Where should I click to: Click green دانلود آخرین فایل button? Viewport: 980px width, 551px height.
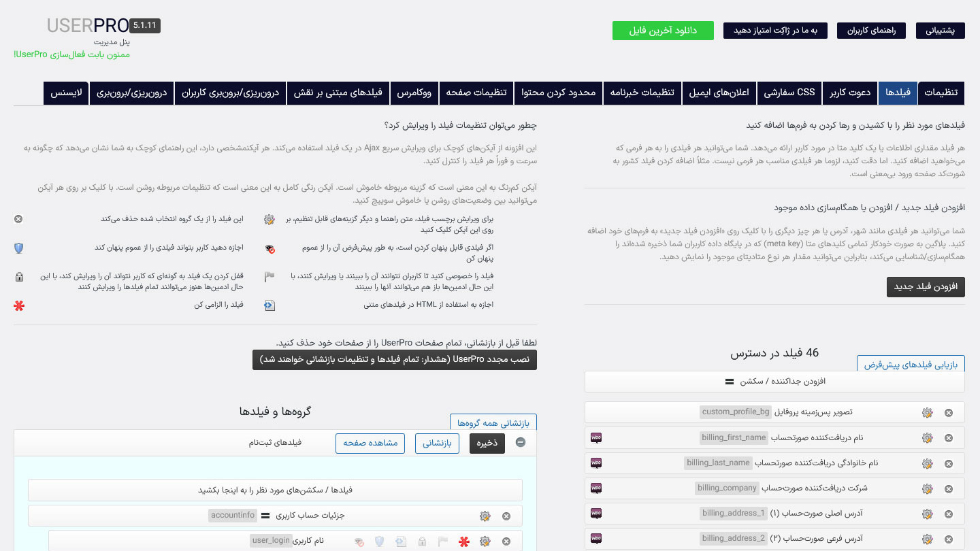(663, 31)
